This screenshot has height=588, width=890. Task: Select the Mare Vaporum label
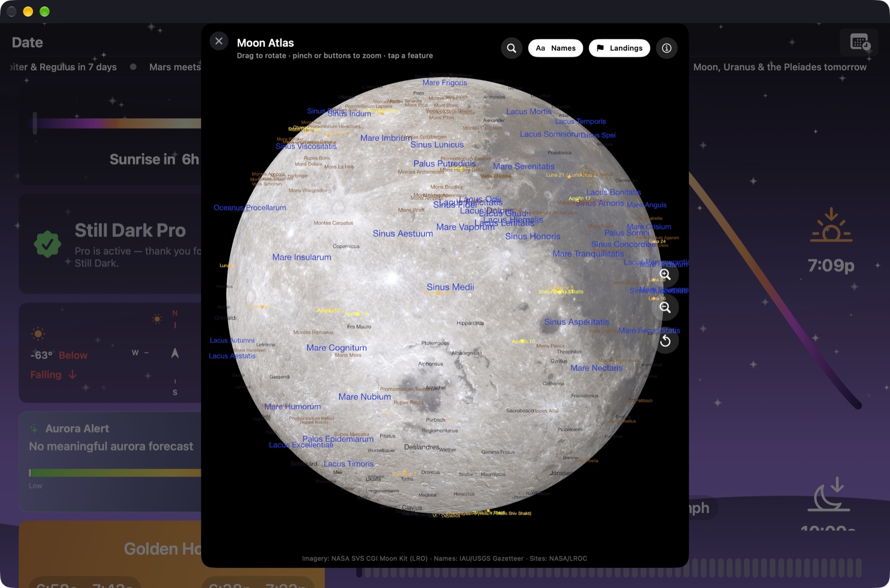click(465, 227)
